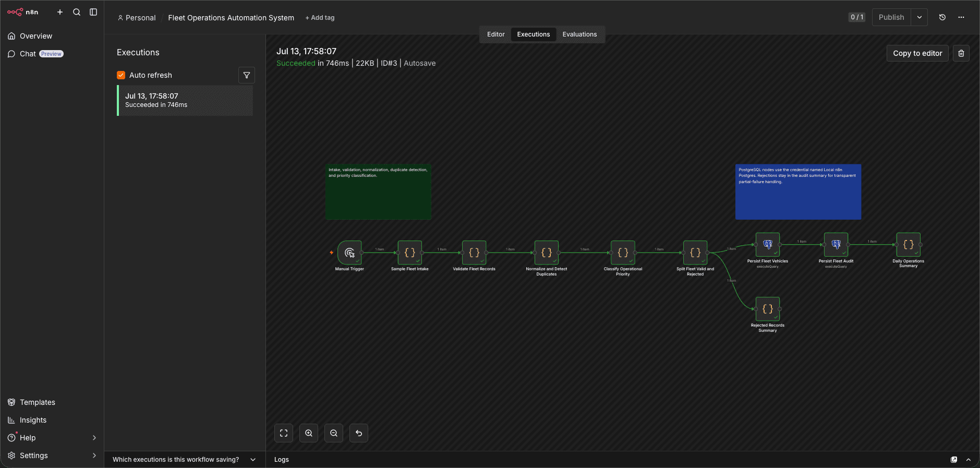Pop out the logs panel icon
This screenshot has width=980, height=468.
point(954,460)
